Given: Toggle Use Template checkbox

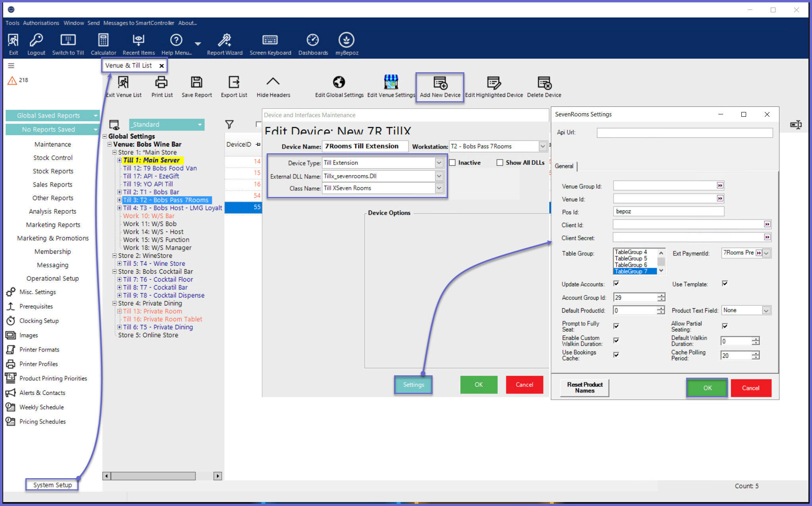Looking at the screenshot, I should coord(725,284).
